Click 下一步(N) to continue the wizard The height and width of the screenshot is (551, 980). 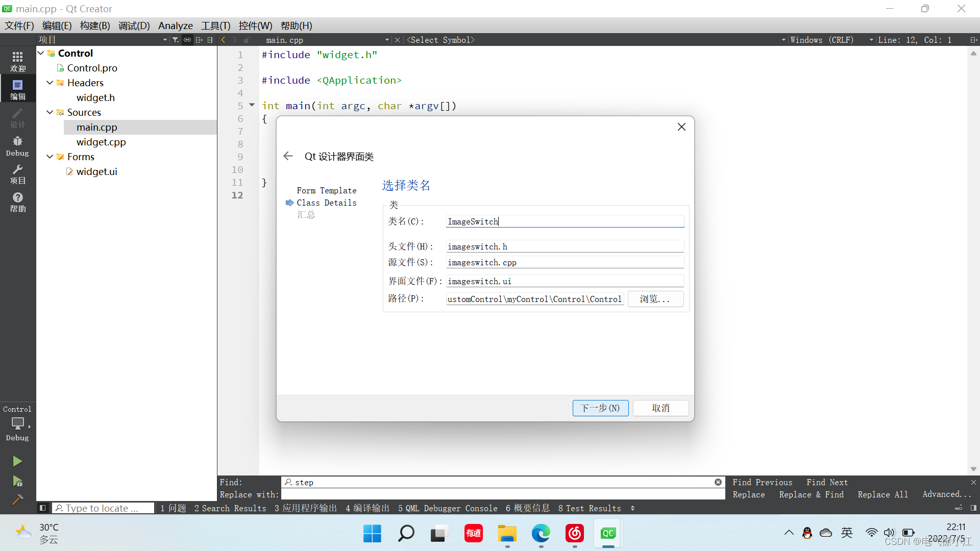click(600, 408)
